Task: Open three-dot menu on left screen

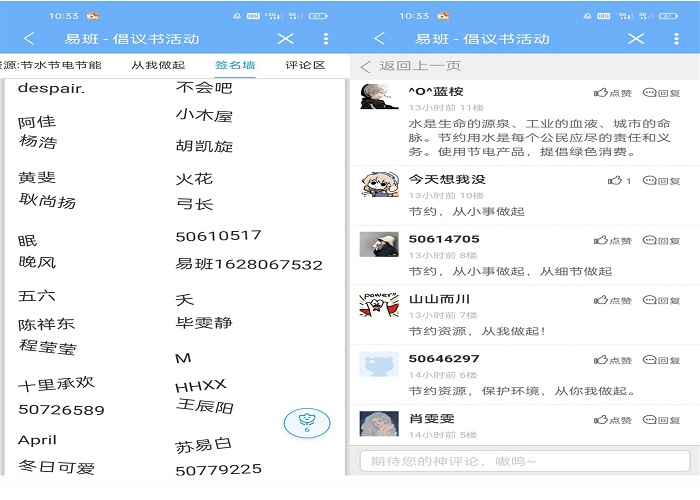Action: click(326, 39)
